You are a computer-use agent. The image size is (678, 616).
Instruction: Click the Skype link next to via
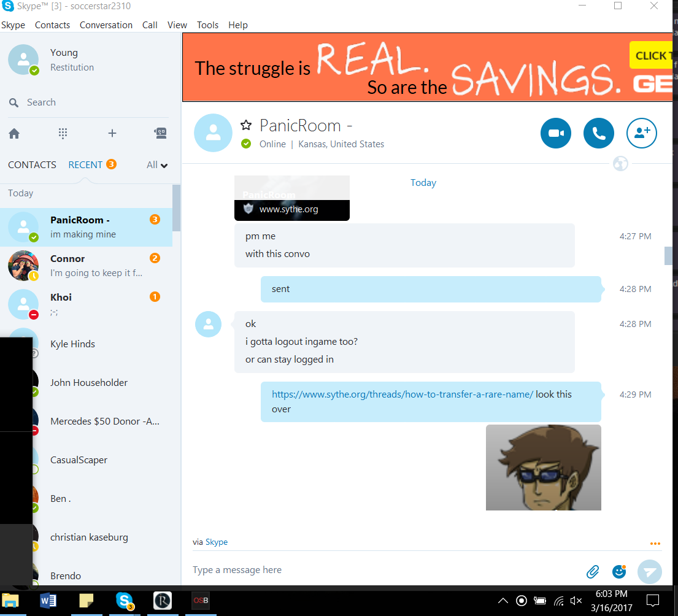tap(217, 542)
